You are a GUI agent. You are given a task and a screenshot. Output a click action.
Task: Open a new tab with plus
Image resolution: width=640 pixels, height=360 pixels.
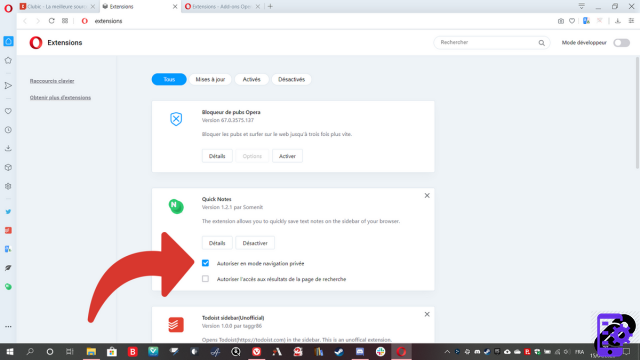[270, 7]
